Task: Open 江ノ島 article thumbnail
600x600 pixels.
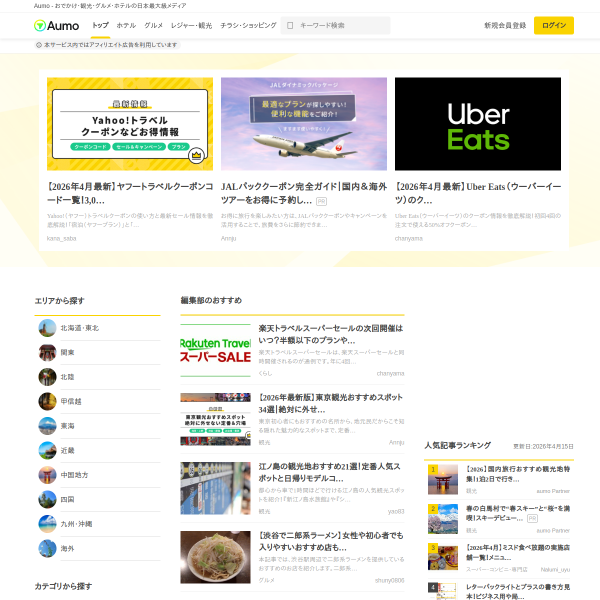Action: tap(215, 489)
